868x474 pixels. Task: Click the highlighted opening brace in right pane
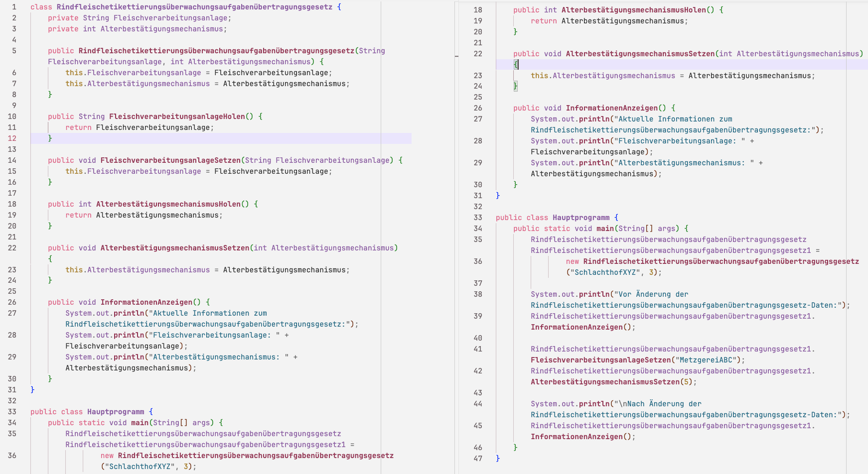516,65
